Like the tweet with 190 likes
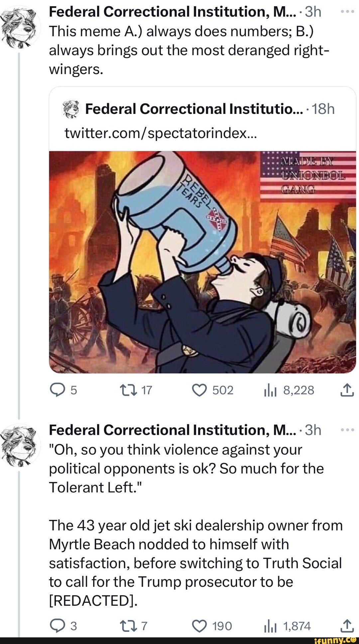Screen dimensions: 359x644 point(199,626)
